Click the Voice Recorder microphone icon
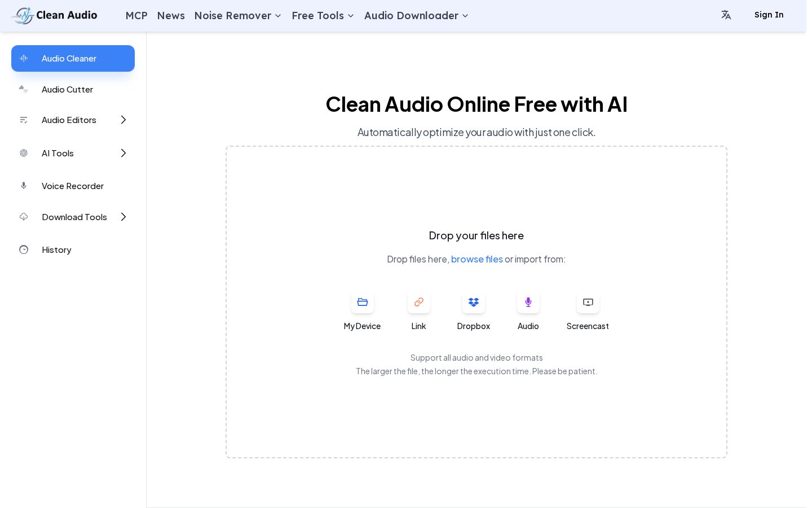 [24, 186]
